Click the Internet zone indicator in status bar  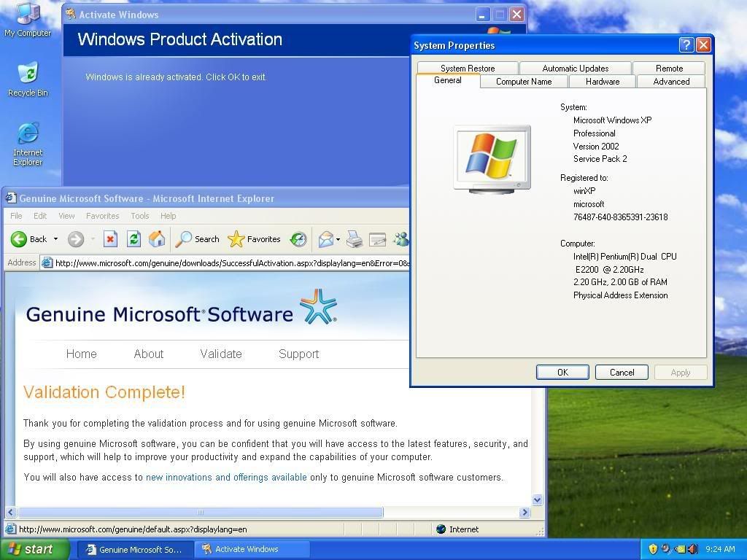point(458,529)
